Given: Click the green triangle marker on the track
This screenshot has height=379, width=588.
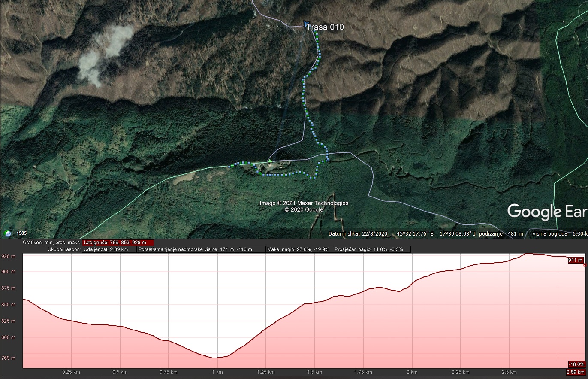Looking at the screenshot, I should pyautogui.click(x=269, y=161).
